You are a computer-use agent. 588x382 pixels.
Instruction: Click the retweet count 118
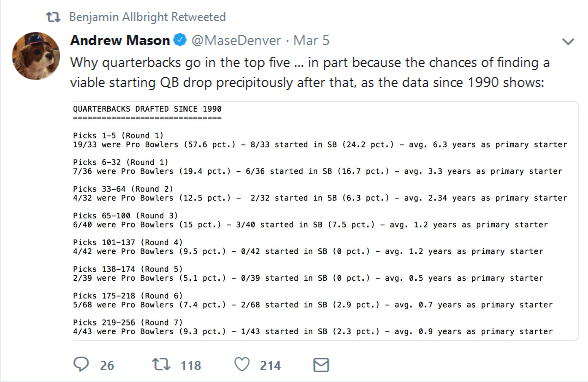pyautogui.click(x=190, y=366)
